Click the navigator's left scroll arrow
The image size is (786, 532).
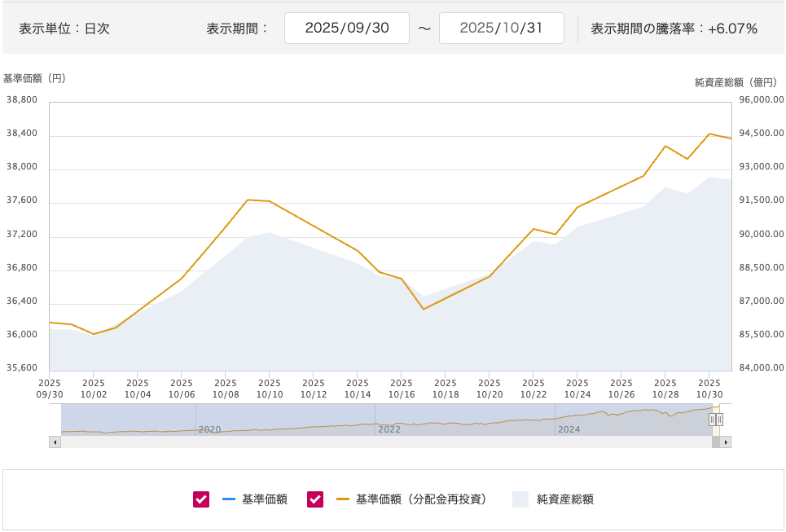coord(55,442)
